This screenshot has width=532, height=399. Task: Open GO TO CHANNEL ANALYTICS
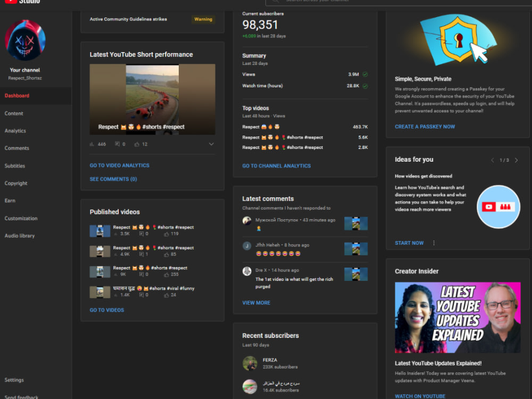pyautogui.click(x=276, y=165)
